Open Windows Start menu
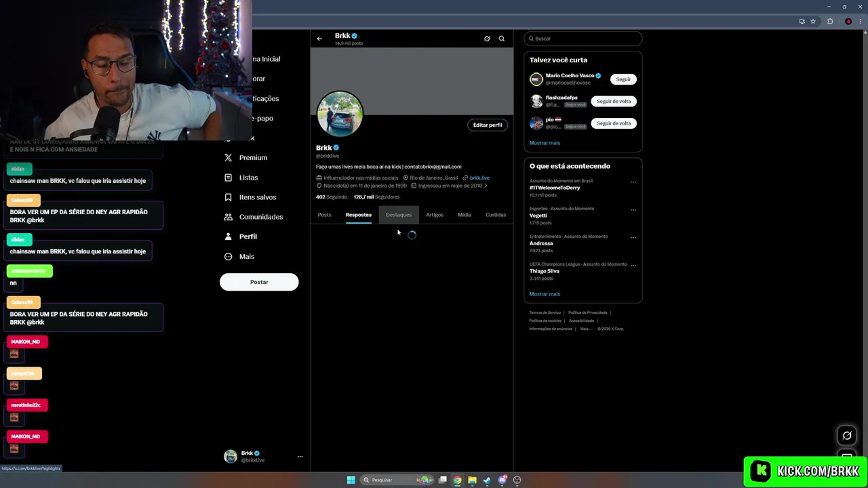The image size is (868, 488). (x=351, y=480)
